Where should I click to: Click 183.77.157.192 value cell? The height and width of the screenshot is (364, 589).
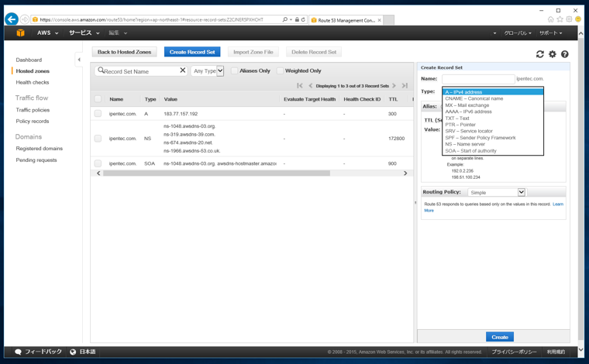[x=181, y=114]
